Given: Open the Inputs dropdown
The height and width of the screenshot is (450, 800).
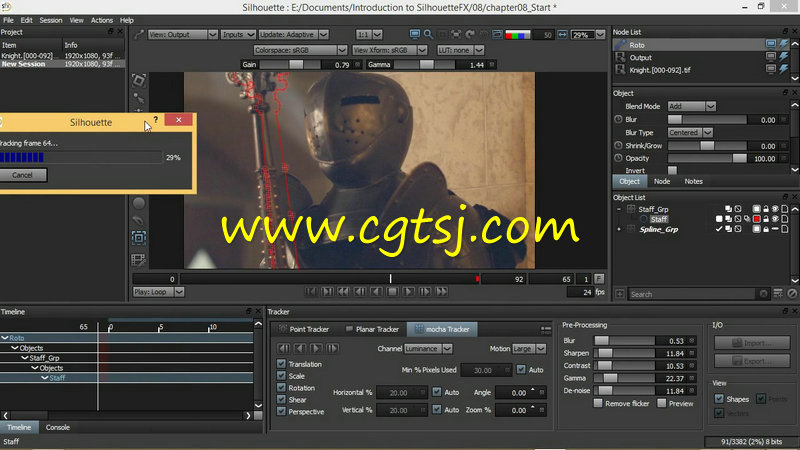Looking at the screenshot, I should pos(238,34).
